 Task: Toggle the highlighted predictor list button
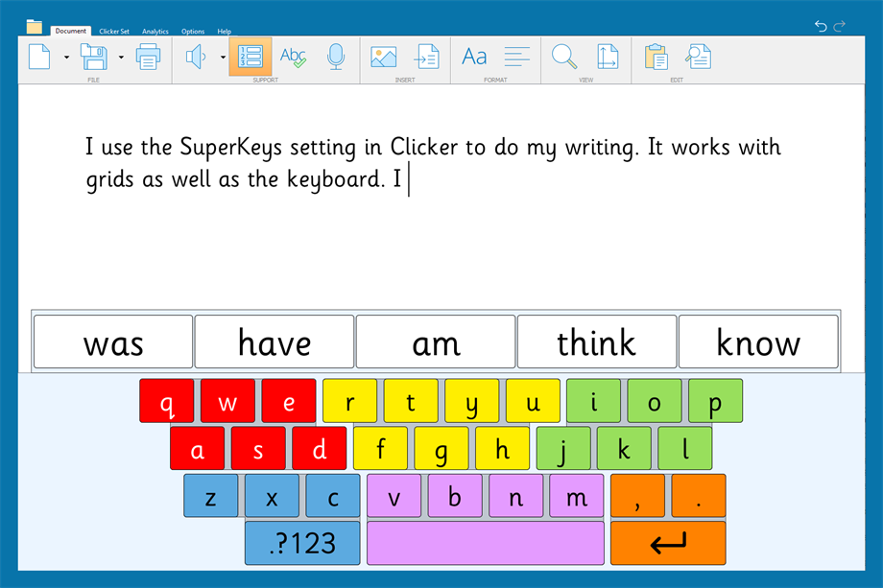250,58
